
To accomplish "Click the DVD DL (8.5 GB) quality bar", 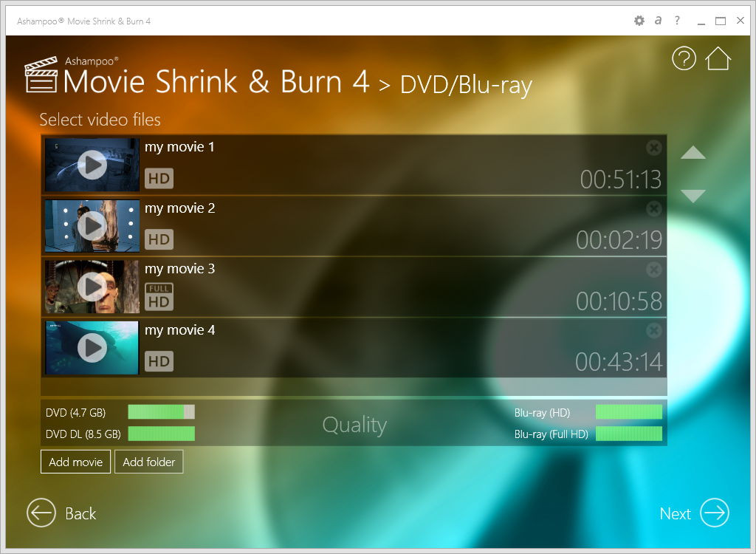I will coord(162,434).
